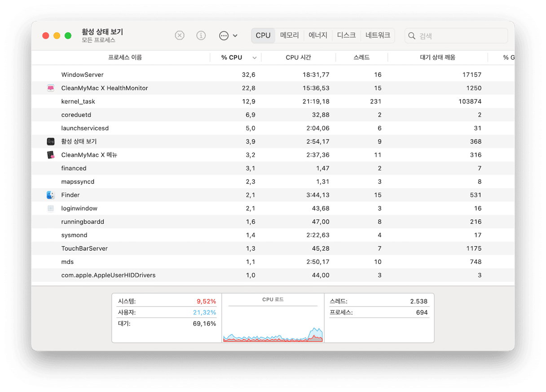This screenshot has height=392, width=546.
Task: Sort by 프로세스 이름 column header
Action: (x=125, y=57)
